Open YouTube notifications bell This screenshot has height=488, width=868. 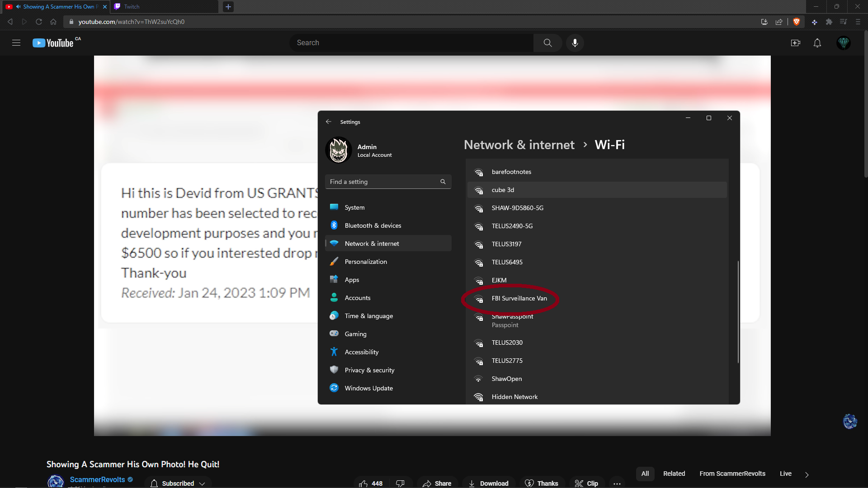pos(817,43)
